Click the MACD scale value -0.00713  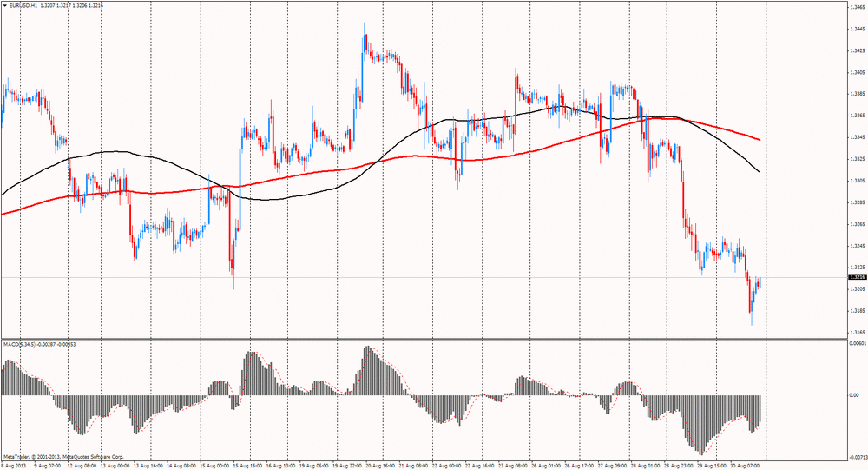(857, 457)
